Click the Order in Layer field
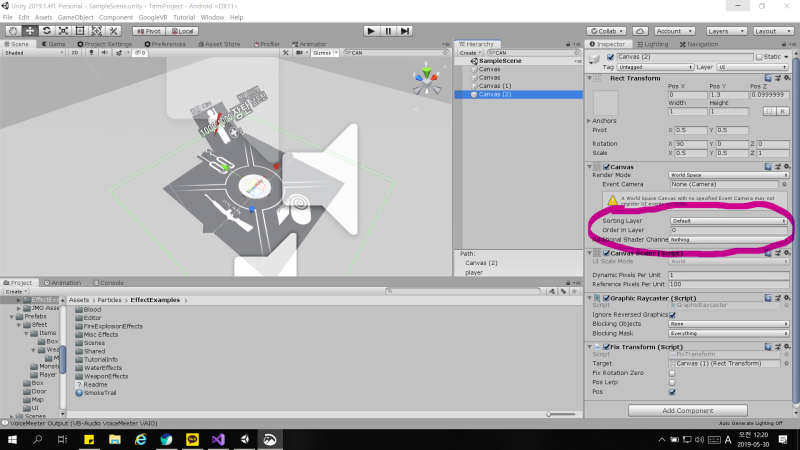 [x=729, y=231]
